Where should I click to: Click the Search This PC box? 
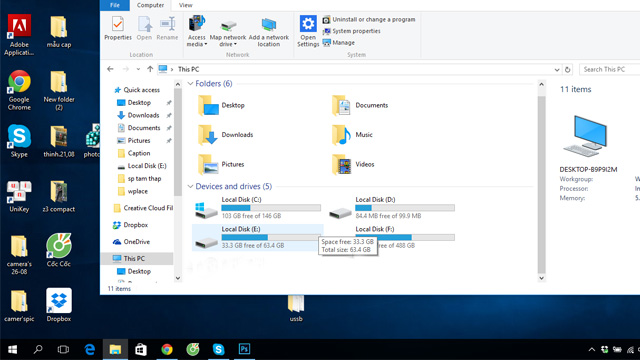click(x=610, y=69)
